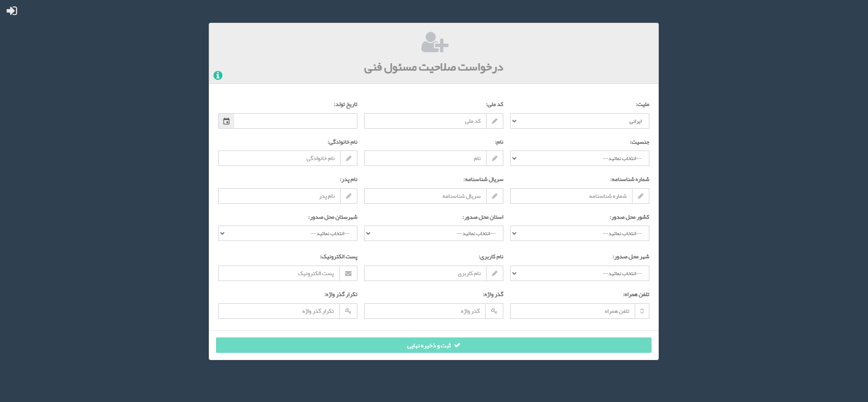Click the login arrow icon at top left
The width and height of the screenshot is (868, 402).
coord(12,10)
